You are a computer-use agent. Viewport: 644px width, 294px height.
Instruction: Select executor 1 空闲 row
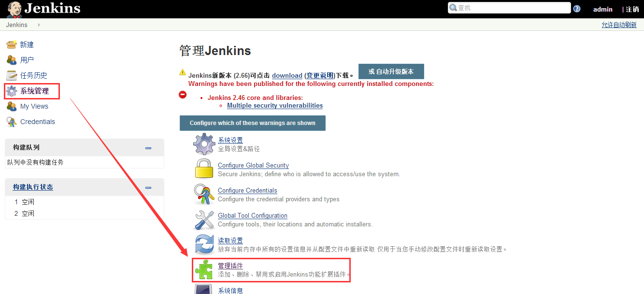pos(85,202)
